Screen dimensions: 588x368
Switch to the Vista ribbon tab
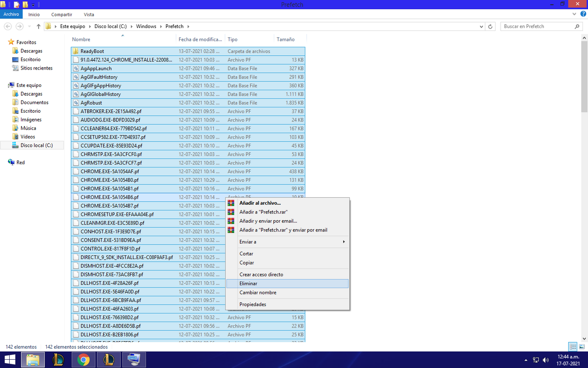89,14
